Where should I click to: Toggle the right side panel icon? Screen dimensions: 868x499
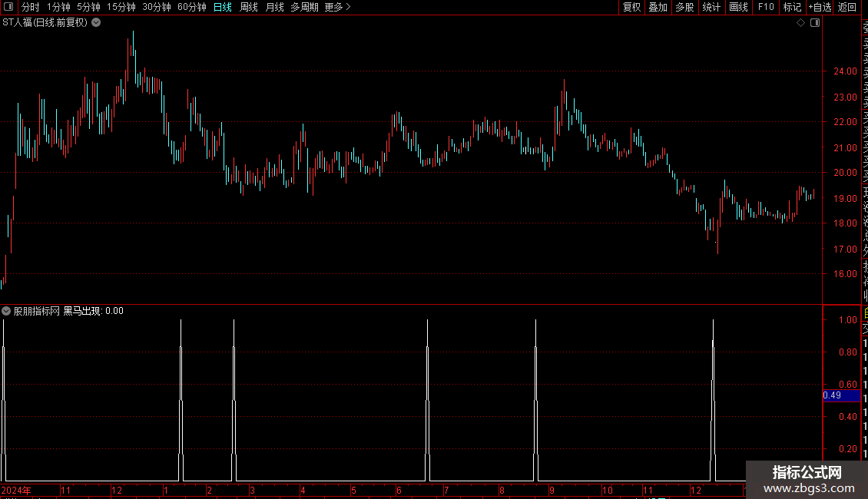[x=815, y=23]
